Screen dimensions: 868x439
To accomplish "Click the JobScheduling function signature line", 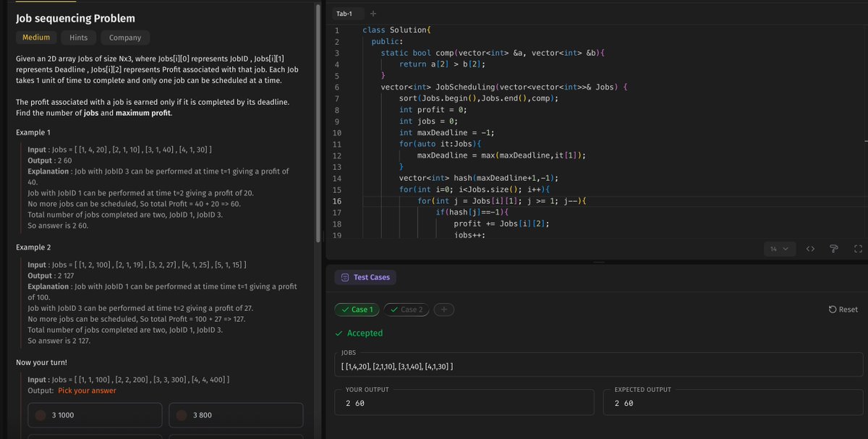I will click(x=505, y=87).
